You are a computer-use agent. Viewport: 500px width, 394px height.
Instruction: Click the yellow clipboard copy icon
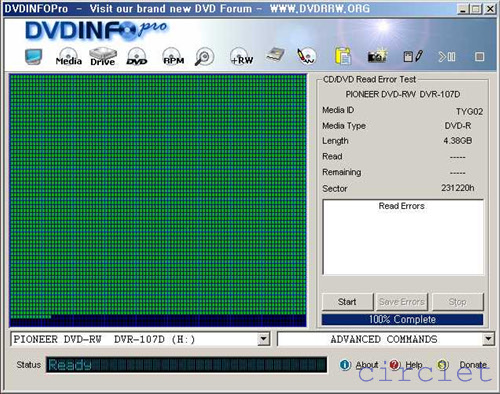click(x=343, y=56)
